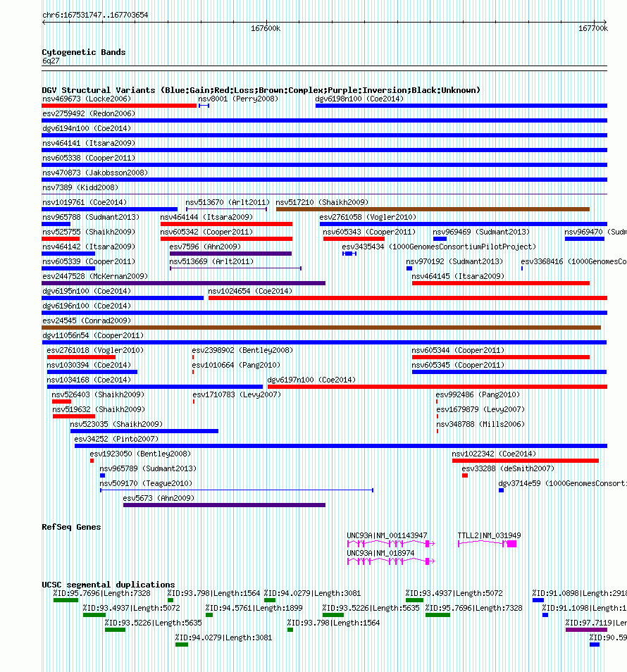
Task: Click the esv1923050 (Bentley2008) label
Action: 140,454
